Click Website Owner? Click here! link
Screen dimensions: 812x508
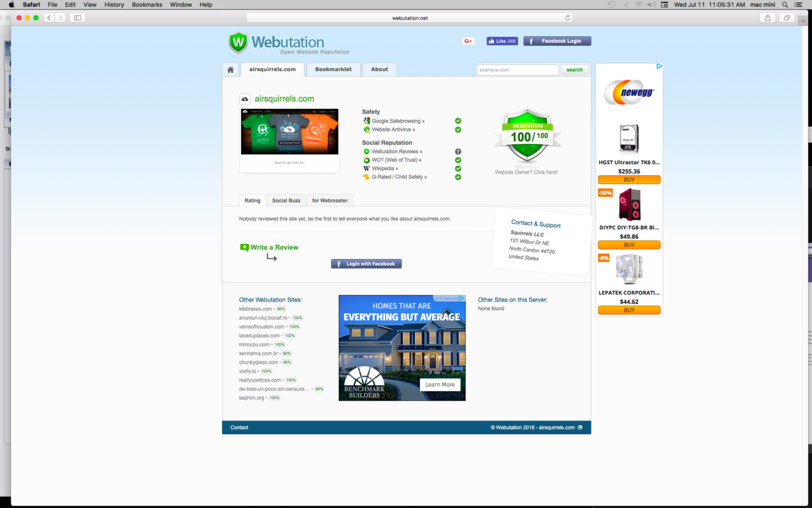point(527,173)
